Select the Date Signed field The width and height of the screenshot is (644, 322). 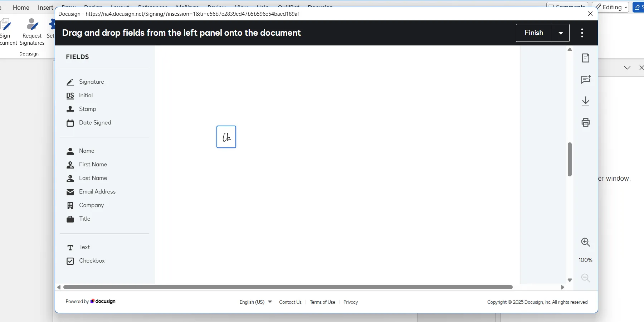tap(95, 123)
